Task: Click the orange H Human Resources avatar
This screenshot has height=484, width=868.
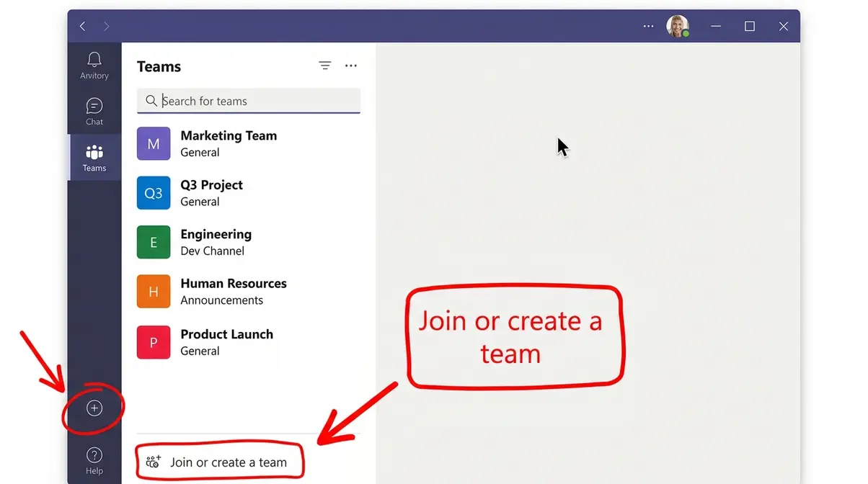Action: click(x=154, y=292)
